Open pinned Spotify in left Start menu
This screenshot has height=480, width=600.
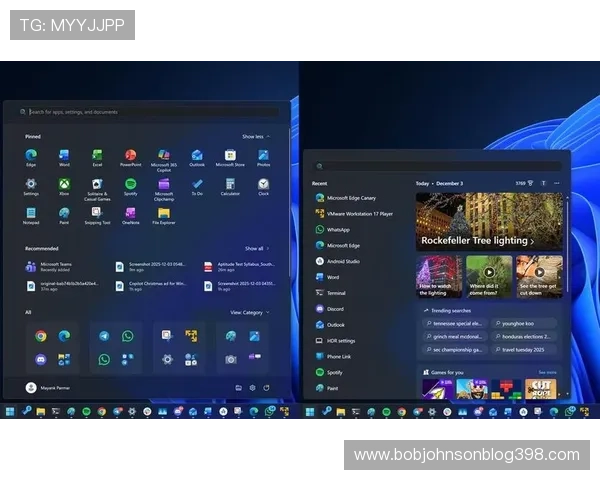(x=130, y=187)
